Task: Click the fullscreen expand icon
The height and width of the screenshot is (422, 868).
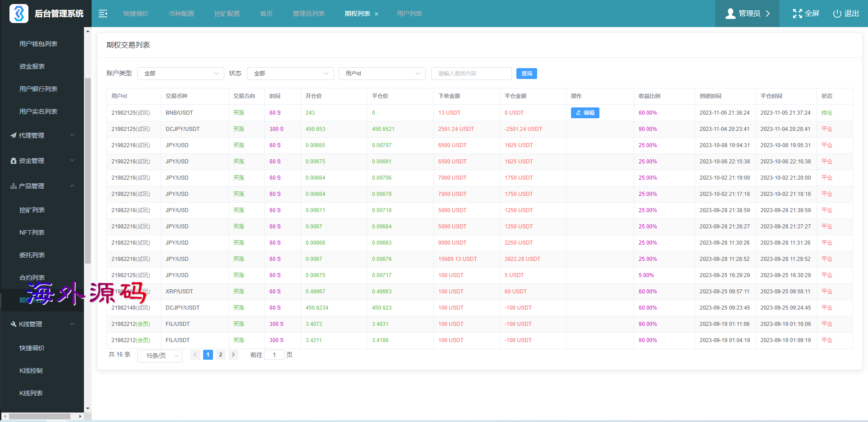Action: [798, 14]
